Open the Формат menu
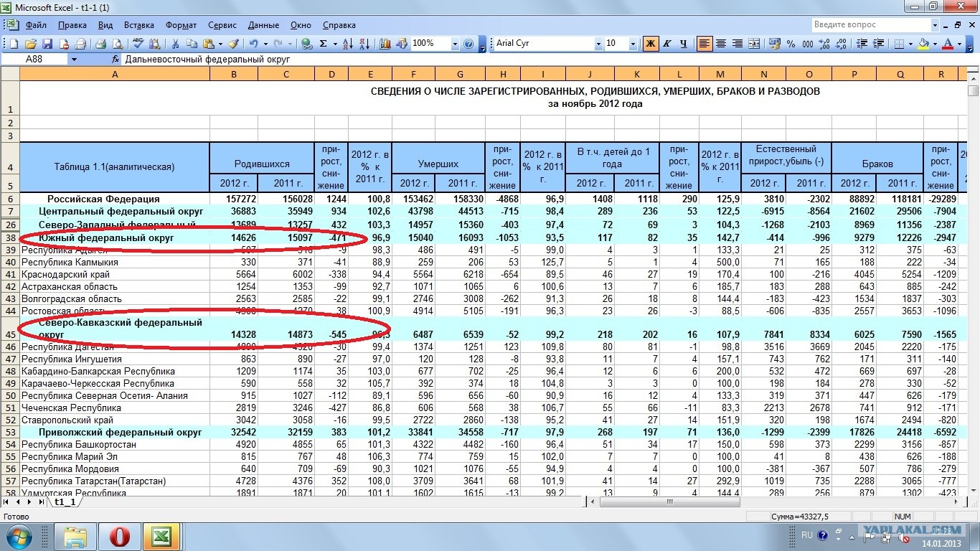 coord(181,25)
